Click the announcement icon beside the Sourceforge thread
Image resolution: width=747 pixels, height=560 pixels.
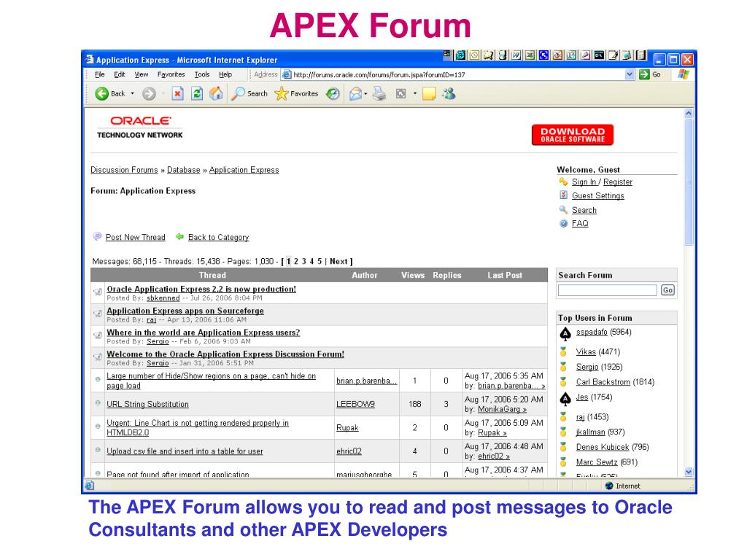point(98,314)
